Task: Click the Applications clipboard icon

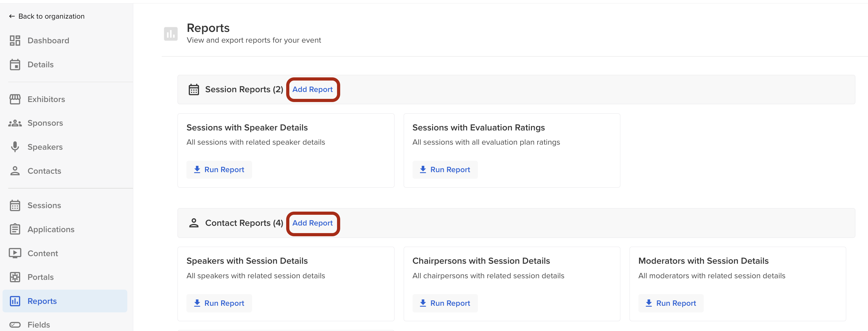Action: pos(15,229)
